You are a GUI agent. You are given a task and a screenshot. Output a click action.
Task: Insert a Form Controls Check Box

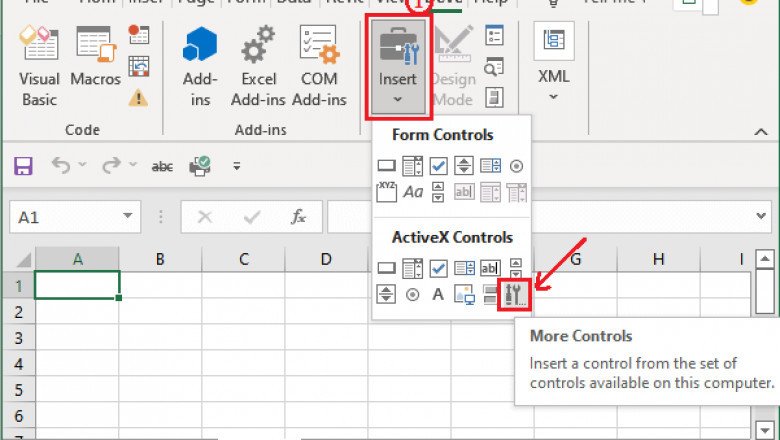(x=438, y=166)
